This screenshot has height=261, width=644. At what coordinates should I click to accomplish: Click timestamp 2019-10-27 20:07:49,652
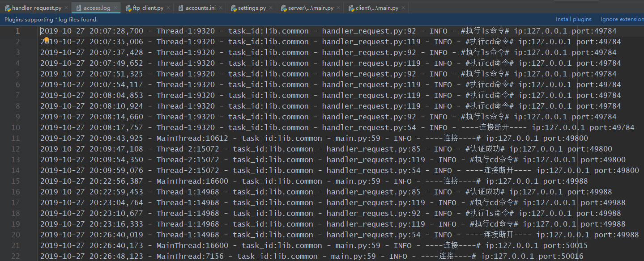92,63
